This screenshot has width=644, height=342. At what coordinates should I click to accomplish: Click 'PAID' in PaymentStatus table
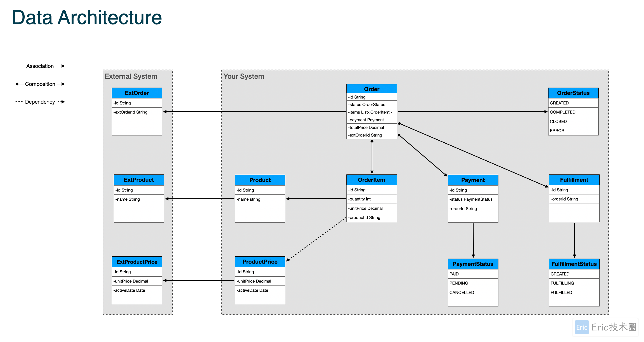(x=473, y=274)
